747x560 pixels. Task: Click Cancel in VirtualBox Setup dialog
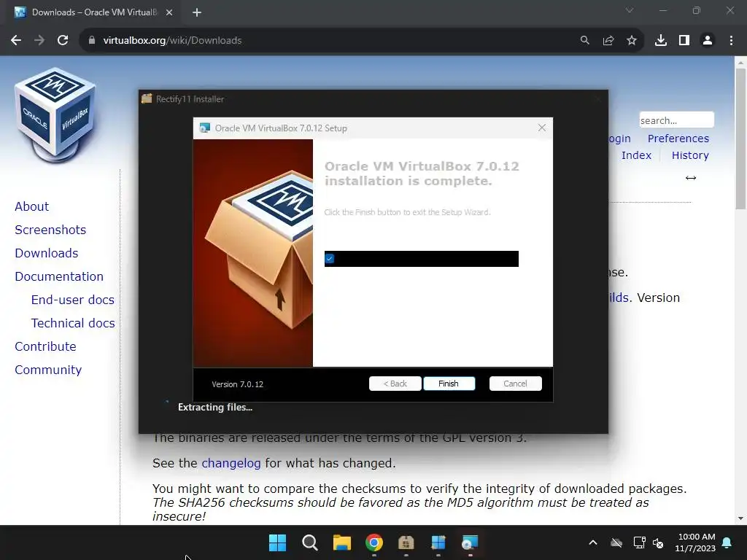(x=515, y=384)
